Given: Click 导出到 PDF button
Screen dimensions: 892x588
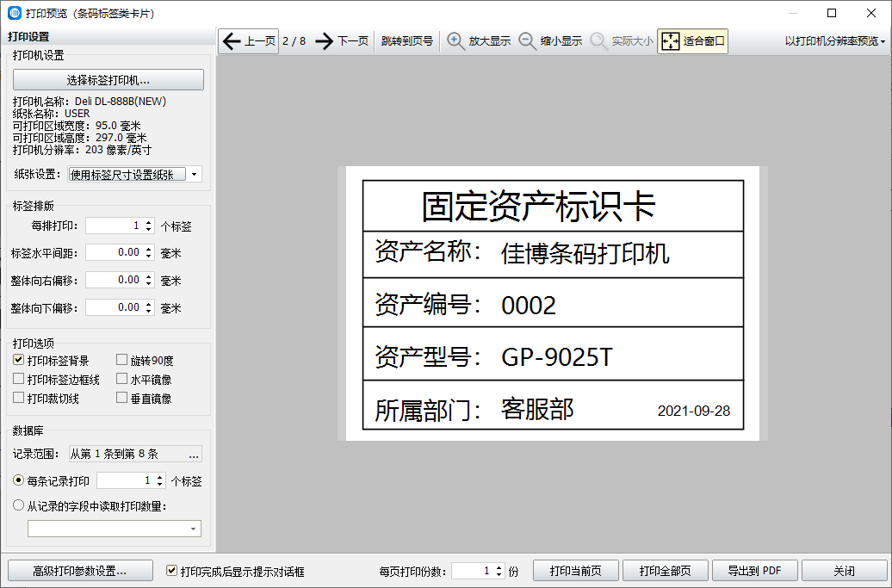Looking at the screenshot, I should click(755, 571).
